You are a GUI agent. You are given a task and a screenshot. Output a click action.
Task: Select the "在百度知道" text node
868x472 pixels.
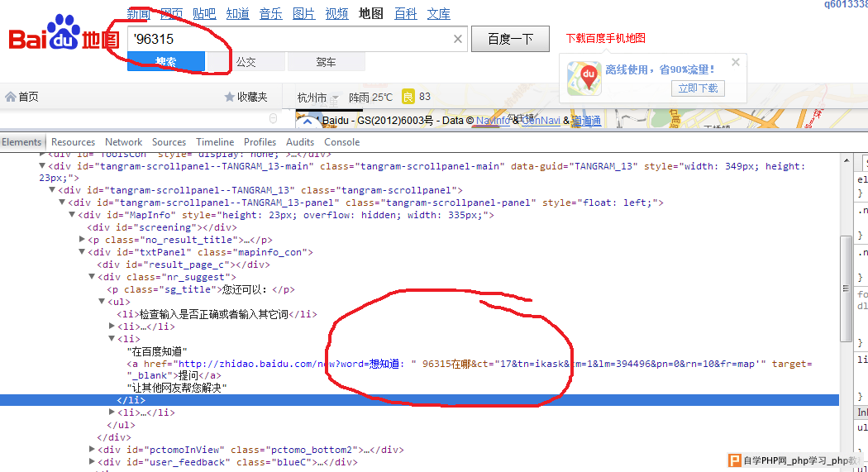point(157,351)
